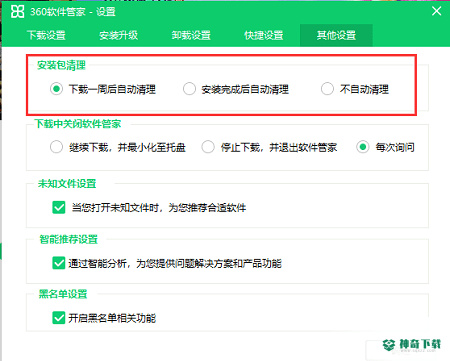This screenshot has width=450, height=361.
Task: Choose 安装完成后自动清理 option
Action: [x=189, y=89]
